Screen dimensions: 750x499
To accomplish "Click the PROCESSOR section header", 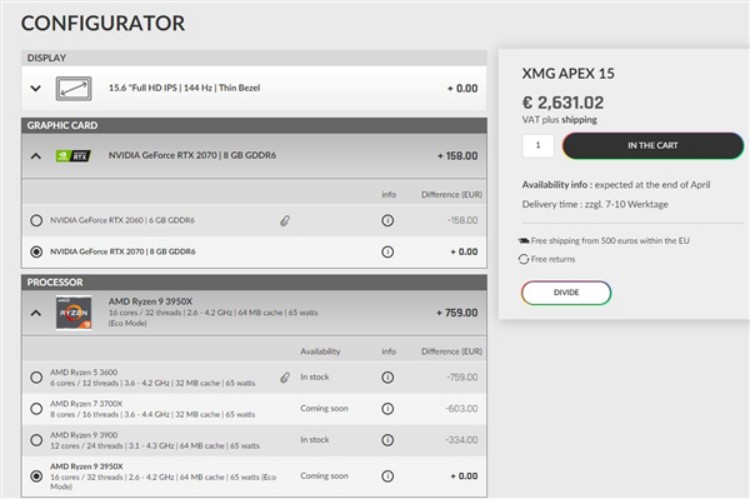I will tap(254, 282).
